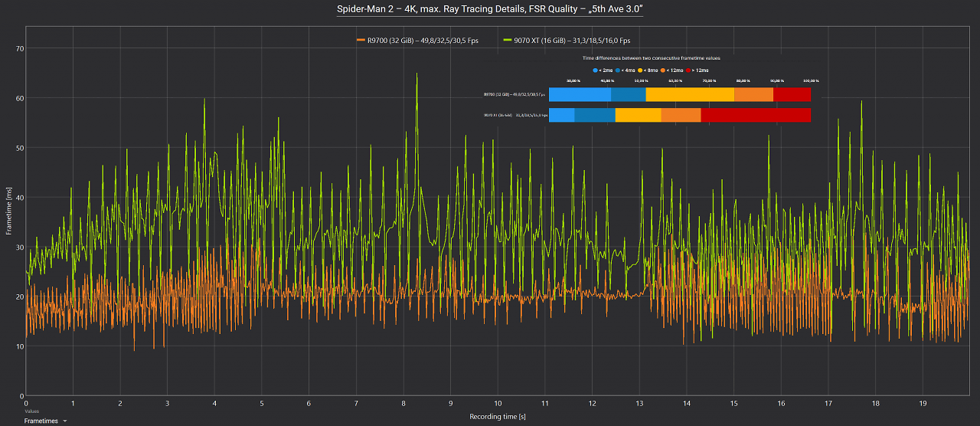The width and height of the screenshot is (980, 426).
Task: Click the tallest green frametime spike near 8 seconds
Action: click(416, 75)
